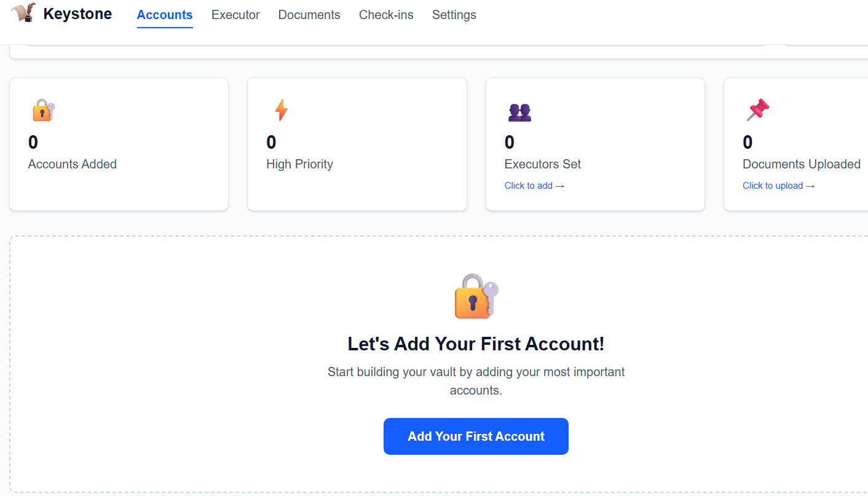868x496 pixels.
Task: Switch to the Executor tab
Action: 235,15
